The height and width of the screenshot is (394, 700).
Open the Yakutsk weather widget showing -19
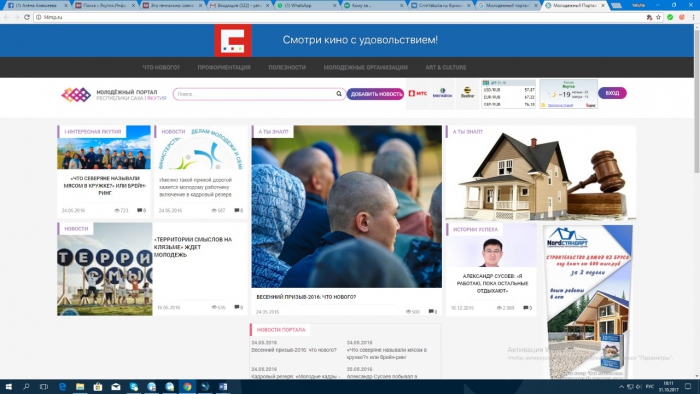[x=568, y=94]
